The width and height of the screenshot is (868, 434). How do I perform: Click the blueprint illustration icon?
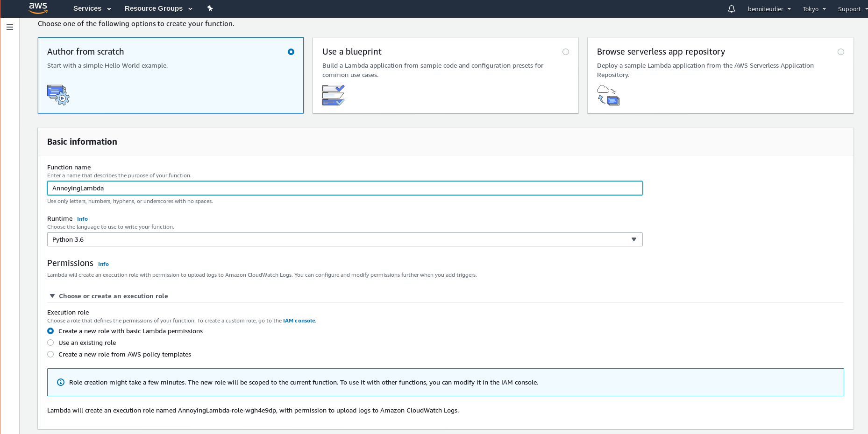point(333,95)
